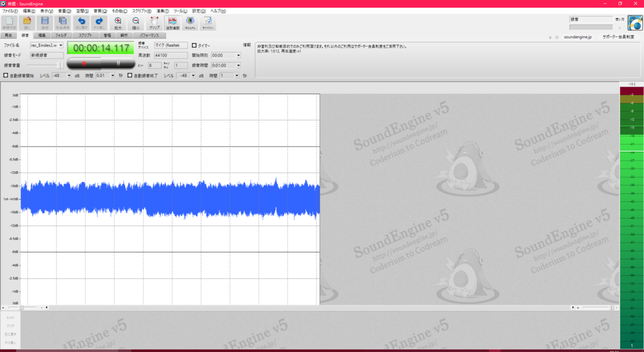Click the 周波数 44100 field

point(171,55)
